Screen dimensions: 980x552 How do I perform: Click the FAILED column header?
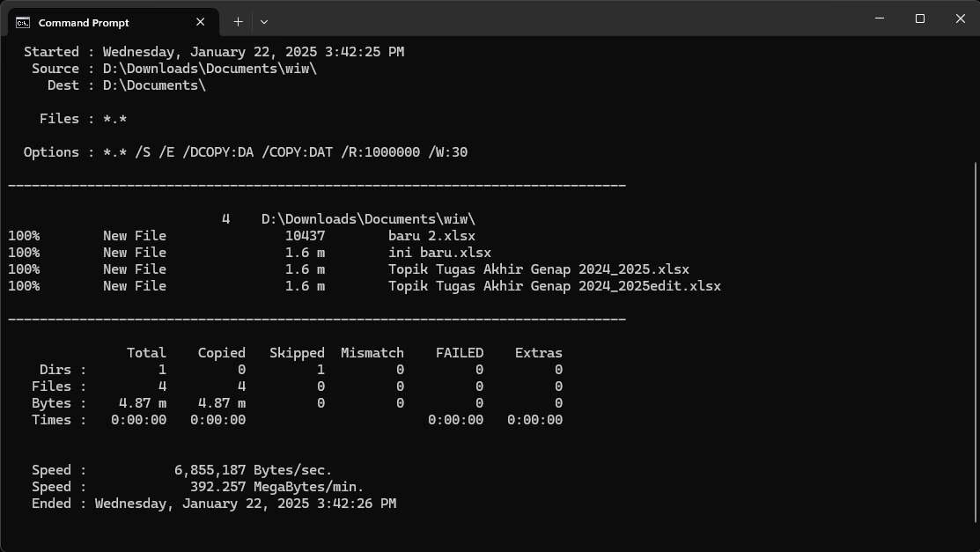(x=460, y=353)
